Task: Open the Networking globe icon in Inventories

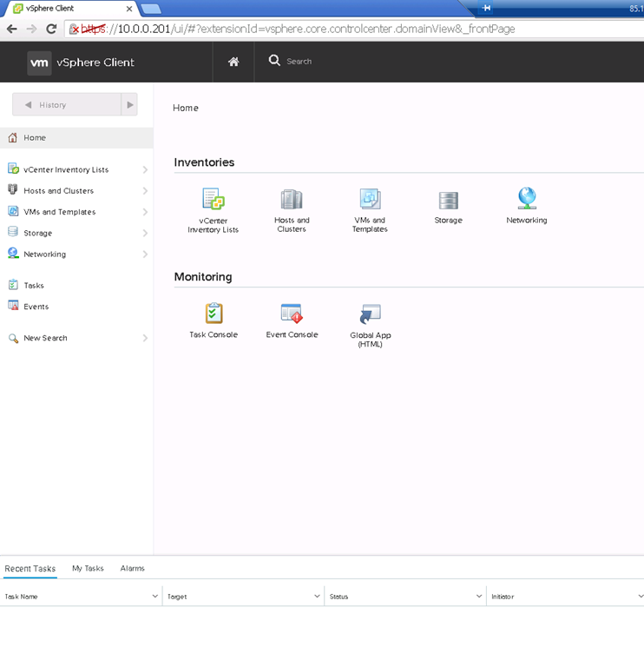Action: click(527, 198)
